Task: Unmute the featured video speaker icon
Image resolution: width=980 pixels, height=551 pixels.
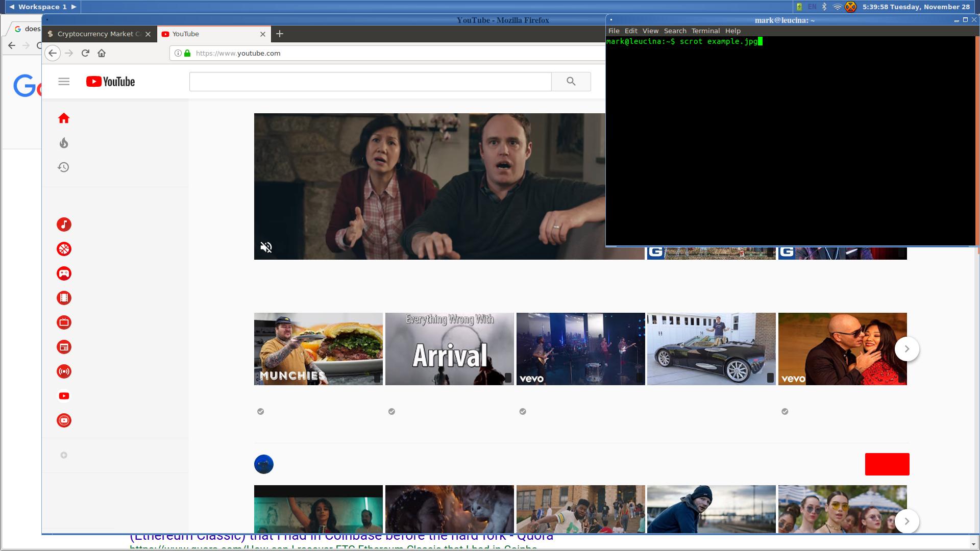Action: point(266,247)
